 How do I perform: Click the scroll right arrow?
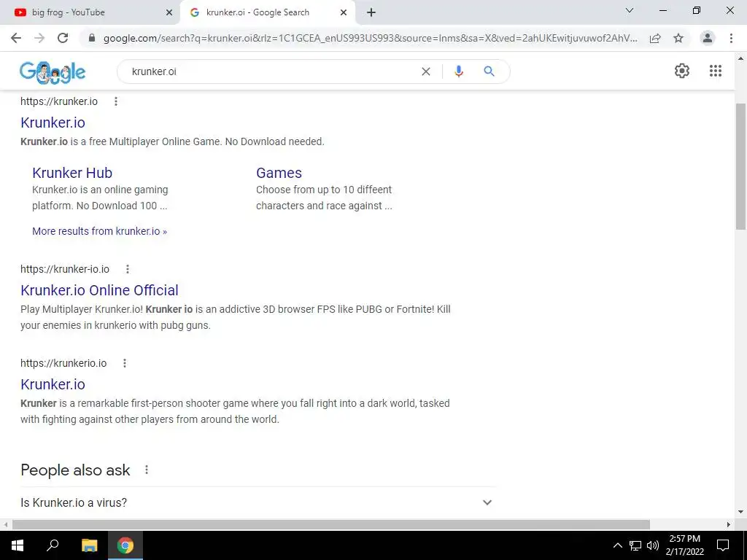(x=729, y=525)
